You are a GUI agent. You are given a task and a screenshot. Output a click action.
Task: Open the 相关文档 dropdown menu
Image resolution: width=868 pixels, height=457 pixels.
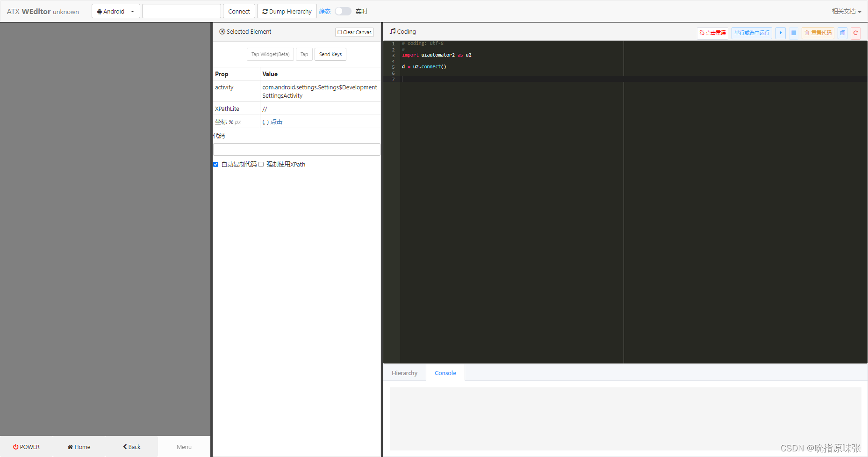click(846, 11)
